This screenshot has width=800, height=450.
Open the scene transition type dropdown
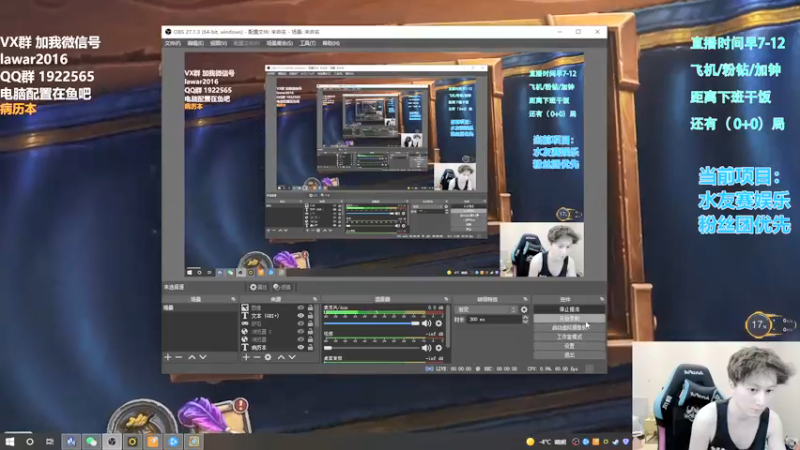click(x=486, y=310)
